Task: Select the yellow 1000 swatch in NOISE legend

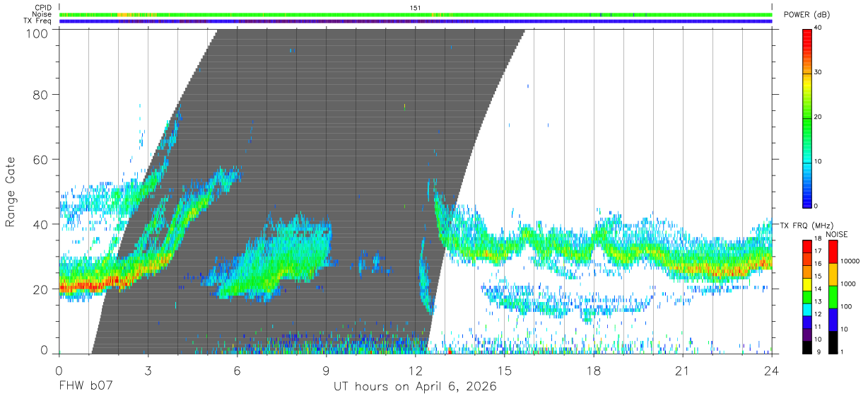Action: click(834, 274)
